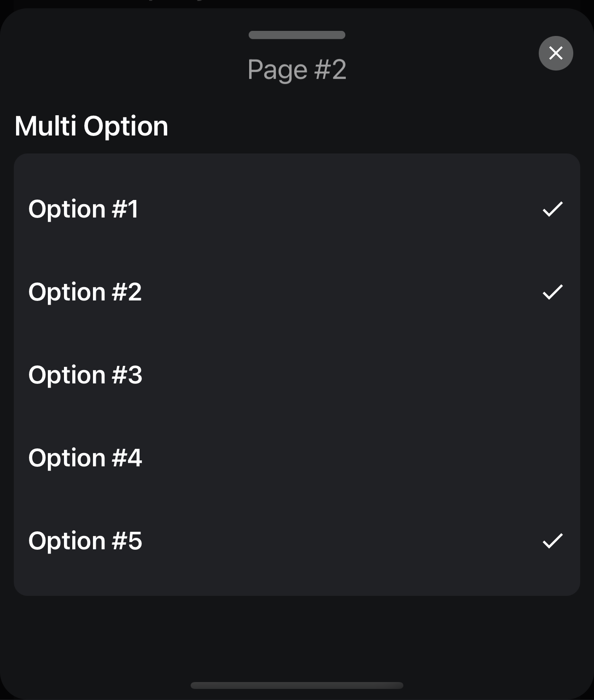Viewport: 594px width, 700px height.
Task: Click the blank middle of Option #2 row
Action: 322,292
